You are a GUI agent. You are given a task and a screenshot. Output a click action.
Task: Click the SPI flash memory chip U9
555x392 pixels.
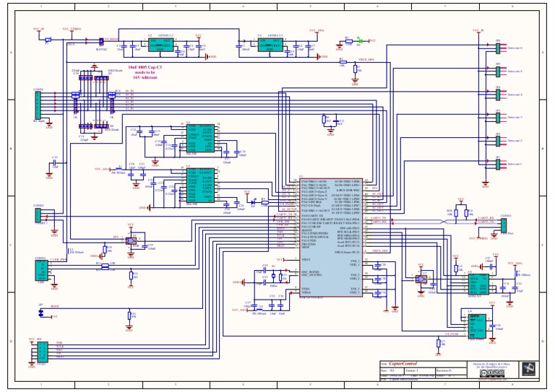pos(477,326)
